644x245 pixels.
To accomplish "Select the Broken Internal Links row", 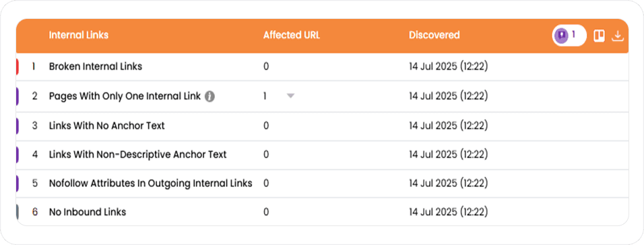I will [323, 66].
